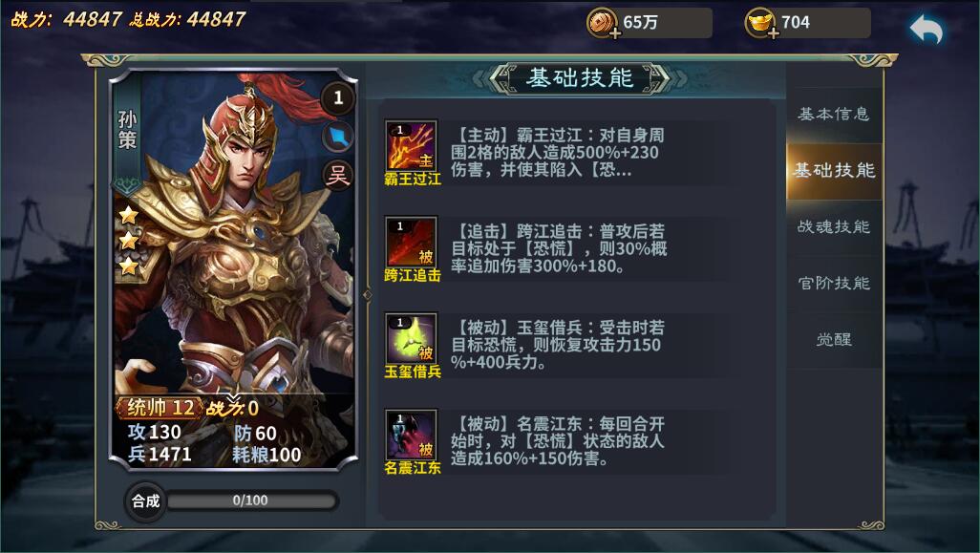Go to the 官阶技能 tab
The width and height of the screenshot is (980, 553).
coord(834,283)
